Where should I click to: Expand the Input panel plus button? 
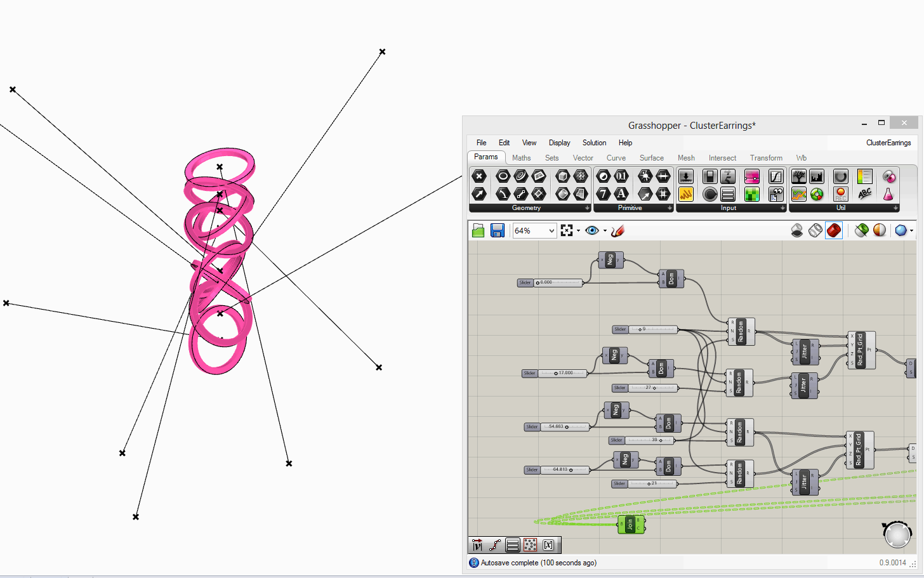click(782, 208)
